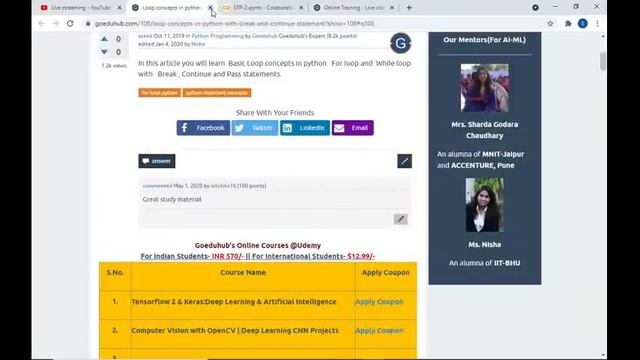Open the browser extensions puzzle icon
Viewport: 640px width, 360px height.
[568, 24]
